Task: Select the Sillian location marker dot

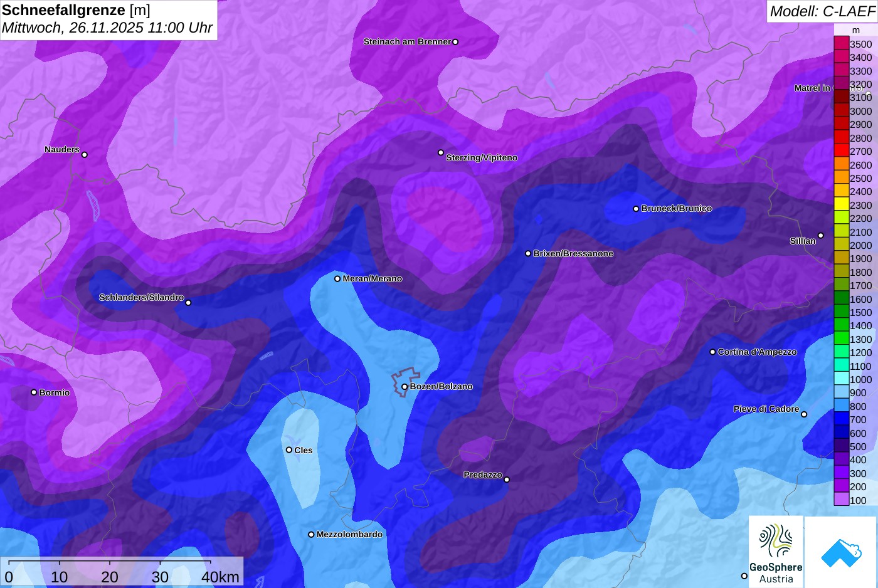Action: 821,236
